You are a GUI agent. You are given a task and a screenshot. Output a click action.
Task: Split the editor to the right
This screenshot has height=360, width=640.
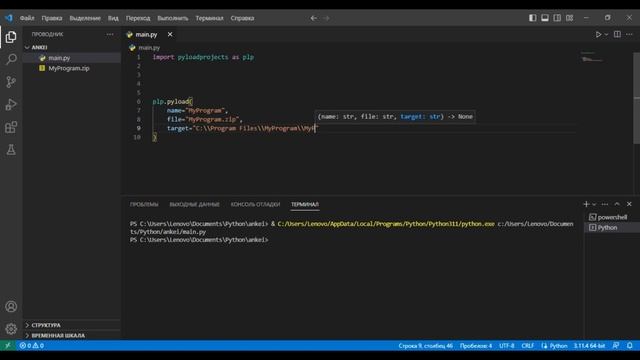(x=617, y=35)
